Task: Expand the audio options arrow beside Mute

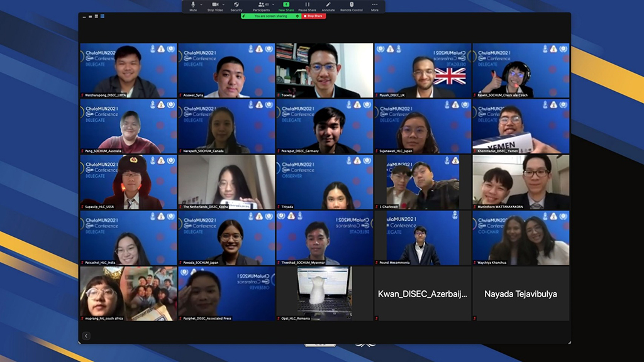Action: tap(202, 4)
